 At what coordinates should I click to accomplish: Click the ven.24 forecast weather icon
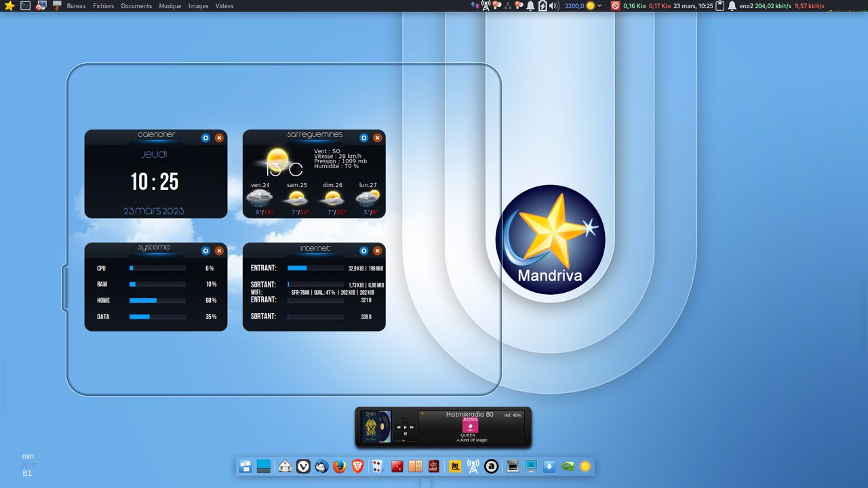[260, 199]
